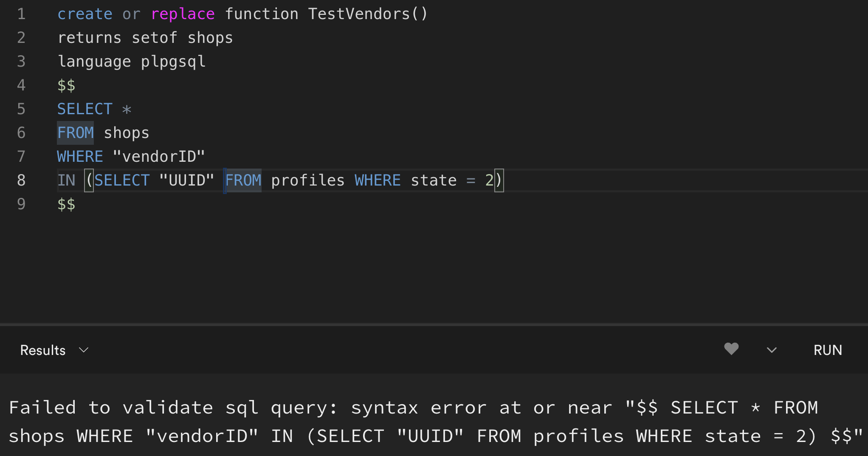The height and width of the screenshot is (456, 868).
Task: Click the heart favorite icon
Action: pos(731,349)
